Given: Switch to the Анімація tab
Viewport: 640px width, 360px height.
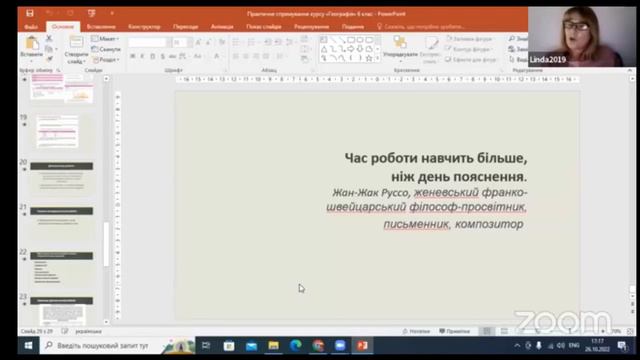Looking at the screenshot, I should 222,27.
